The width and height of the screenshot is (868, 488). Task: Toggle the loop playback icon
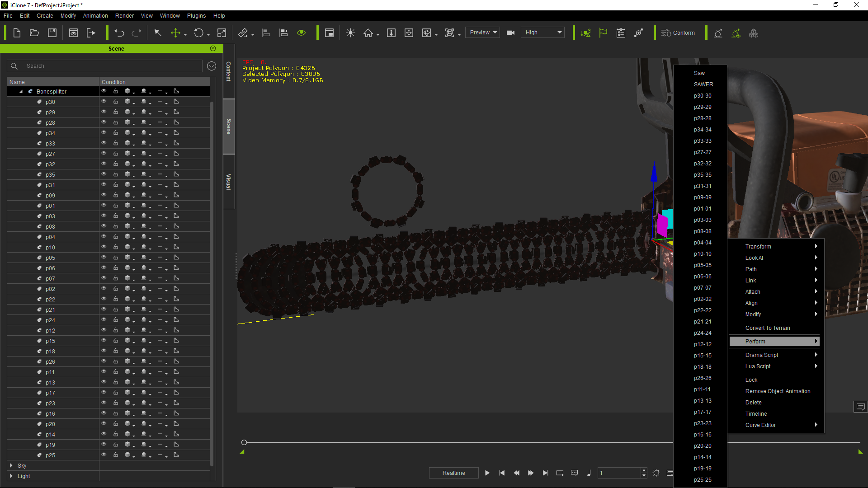[560, 473]
